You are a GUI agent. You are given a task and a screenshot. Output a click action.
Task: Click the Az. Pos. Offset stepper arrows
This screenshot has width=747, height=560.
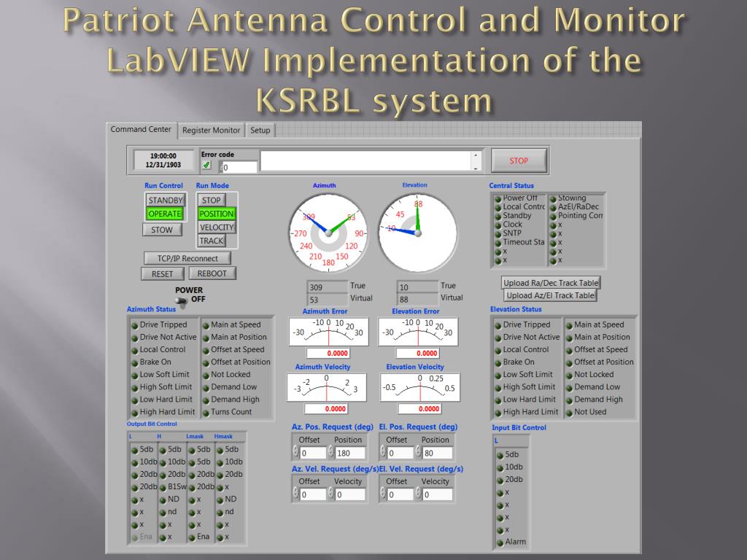[296, 451]
